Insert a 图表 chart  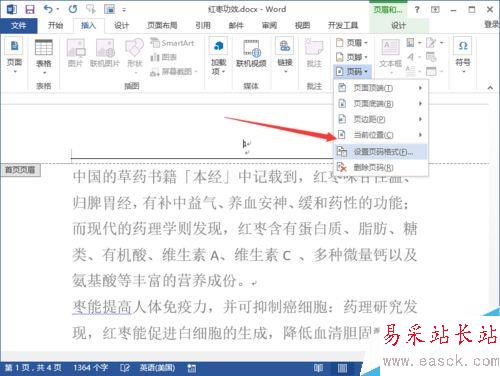coord(163,57)
